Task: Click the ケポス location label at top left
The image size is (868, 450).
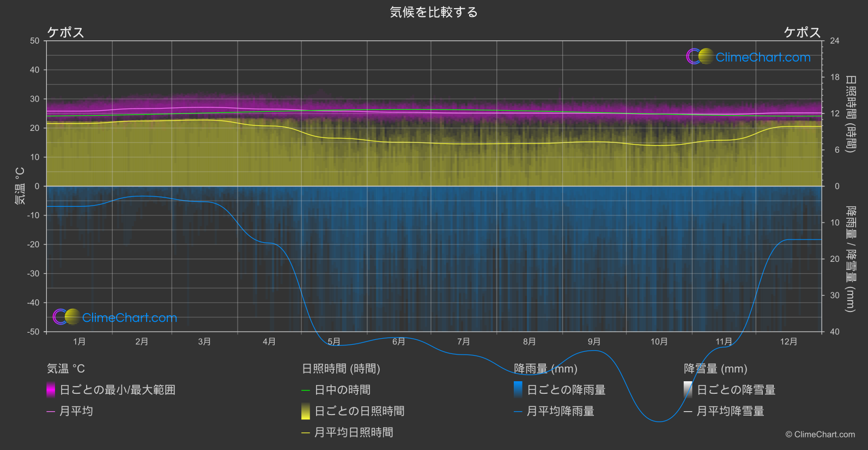Action: 65,32
